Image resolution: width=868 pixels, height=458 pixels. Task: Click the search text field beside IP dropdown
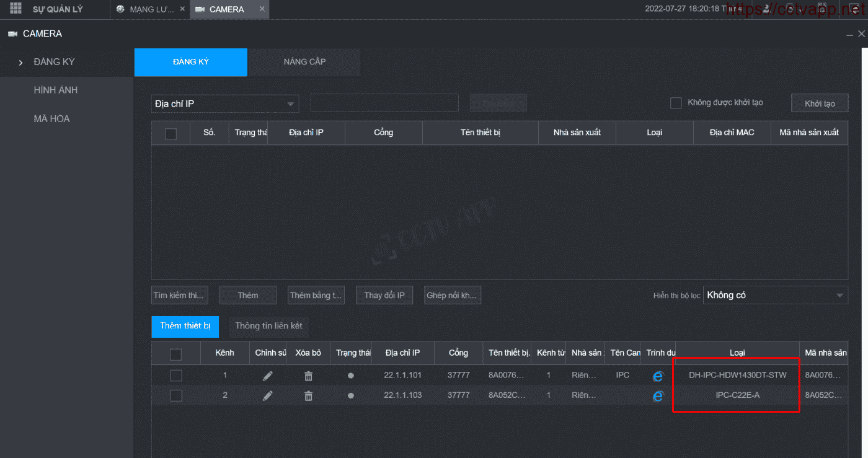click(384, 103)
